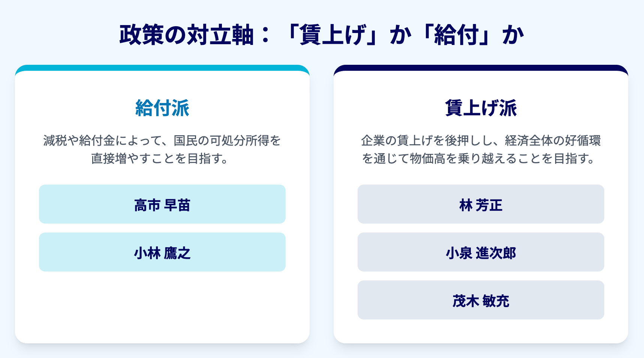This screenshot has width=644, height=358.
Task: Click the line 直接増やすことを目指す。
Action: [x=160, y=159]
